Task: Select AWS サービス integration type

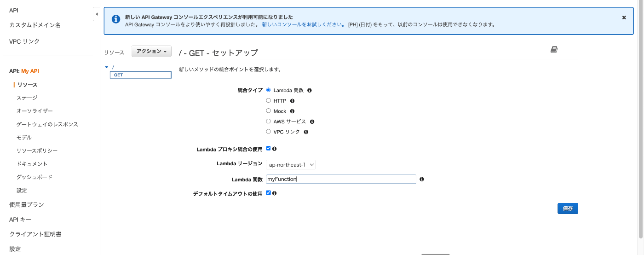Action: (269, 122)
